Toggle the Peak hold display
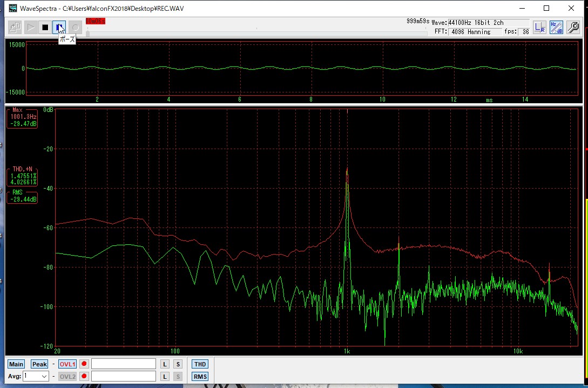Viewport: 588px width, 388px height. 39,364
